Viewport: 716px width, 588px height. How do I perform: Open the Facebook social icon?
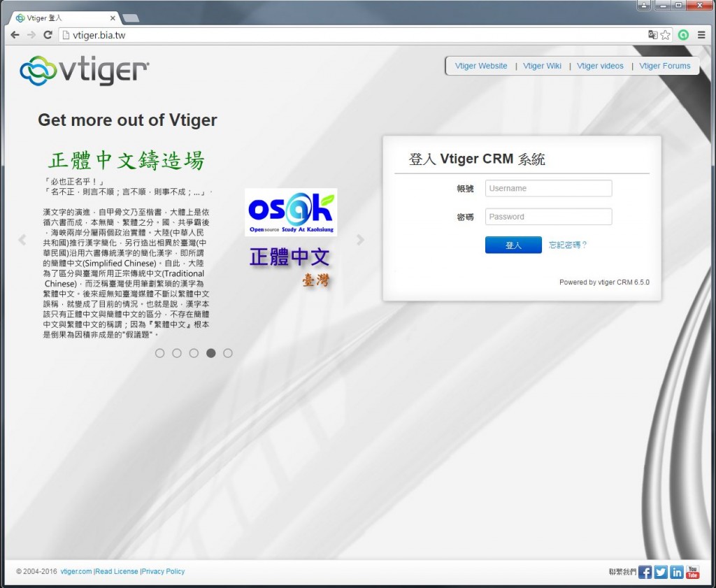click(645, 572)
